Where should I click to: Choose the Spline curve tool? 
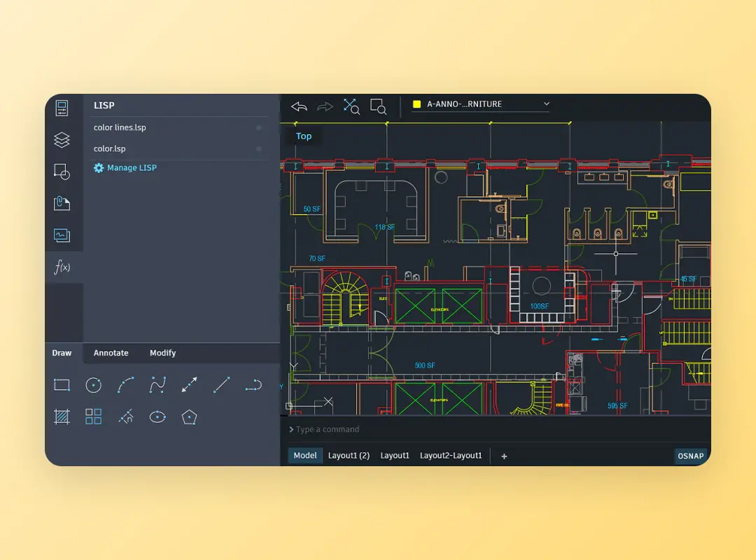pyautogui.click(x=157, y=384)
